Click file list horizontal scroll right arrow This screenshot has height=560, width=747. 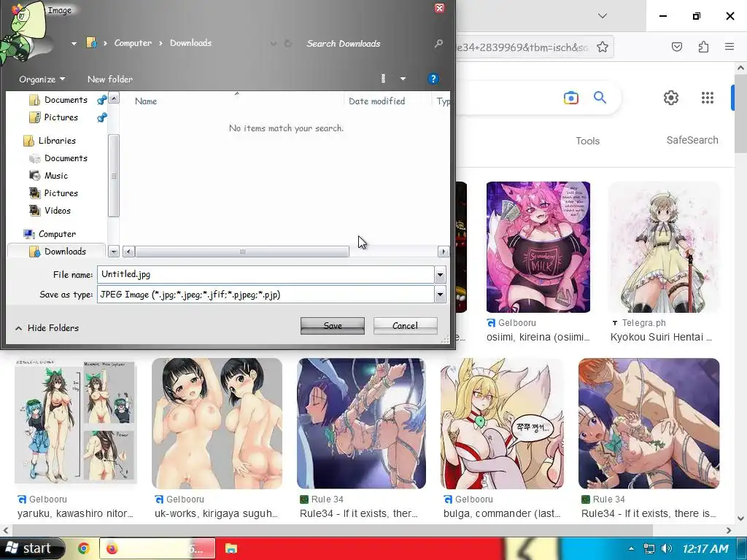coord(444,252)
